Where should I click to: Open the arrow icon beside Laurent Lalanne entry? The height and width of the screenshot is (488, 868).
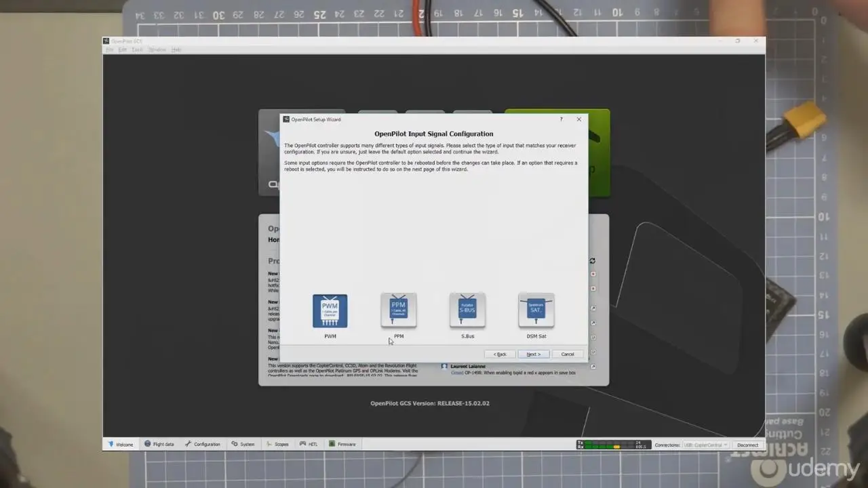coord(593,367)
